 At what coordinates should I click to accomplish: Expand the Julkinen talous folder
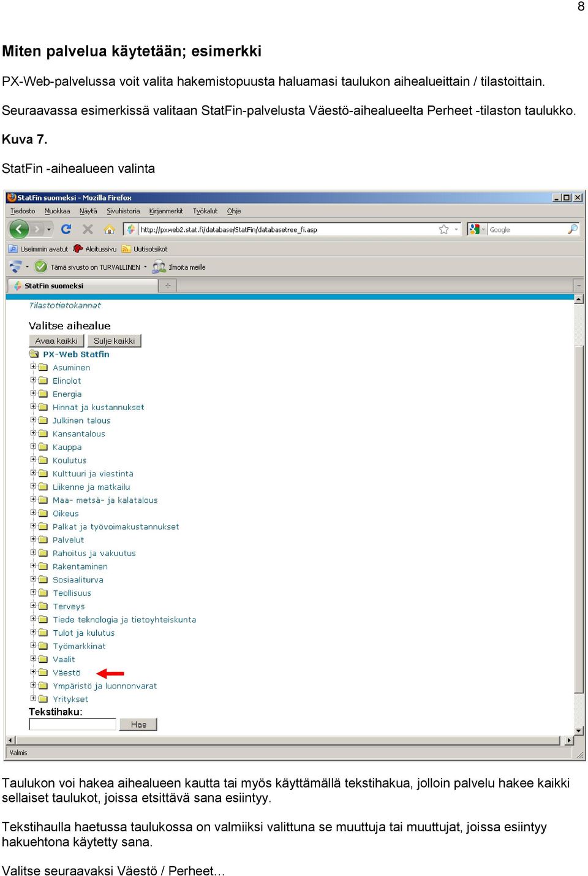tap(34, 420)
